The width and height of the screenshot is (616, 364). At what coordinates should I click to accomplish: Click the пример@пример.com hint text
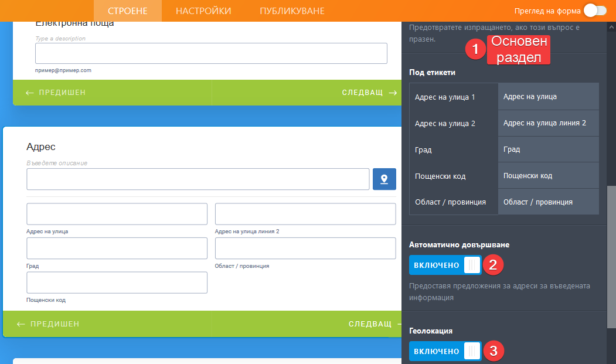(63, 70)
